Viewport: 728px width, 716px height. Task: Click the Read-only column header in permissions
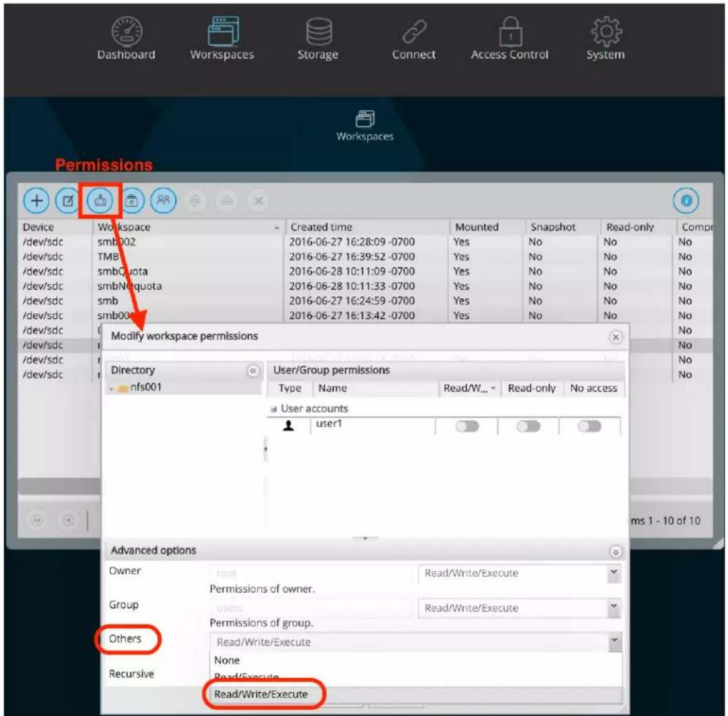click(x=532, y=388)
